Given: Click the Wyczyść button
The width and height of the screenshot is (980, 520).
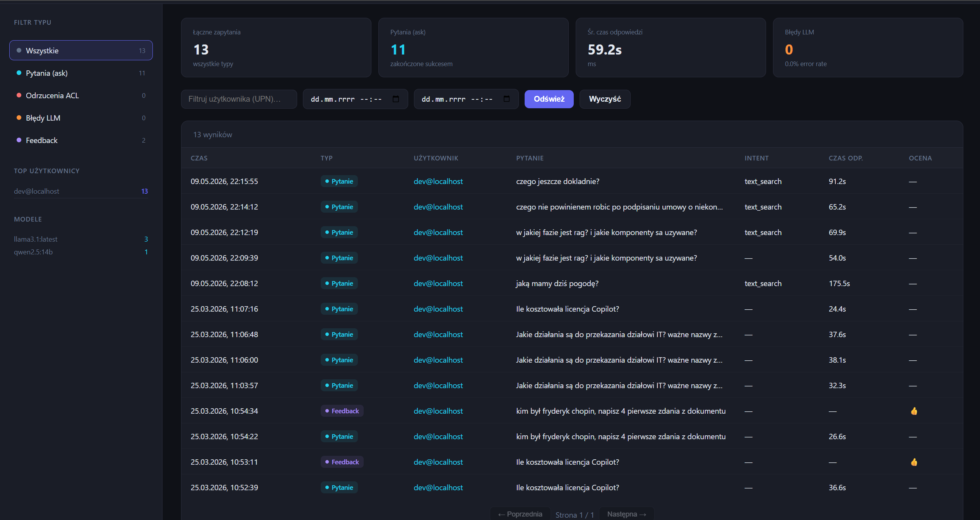Looking at the screenshot, I should (x=605, y=99).
